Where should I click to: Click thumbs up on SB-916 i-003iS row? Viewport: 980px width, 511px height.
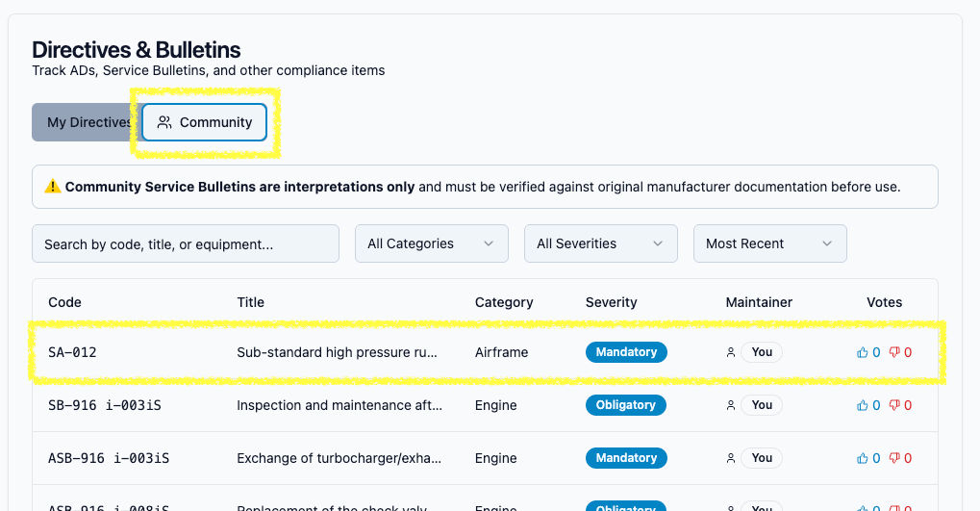863,405
